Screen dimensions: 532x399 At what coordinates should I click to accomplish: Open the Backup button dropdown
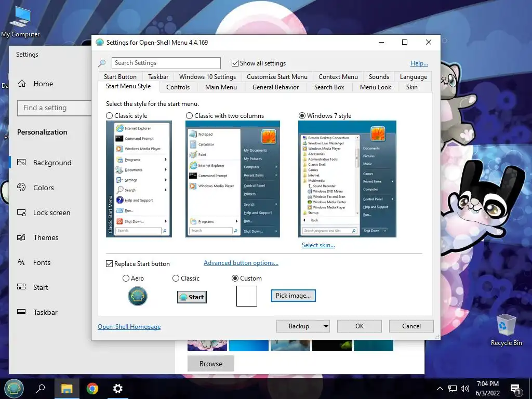[326, 326]
